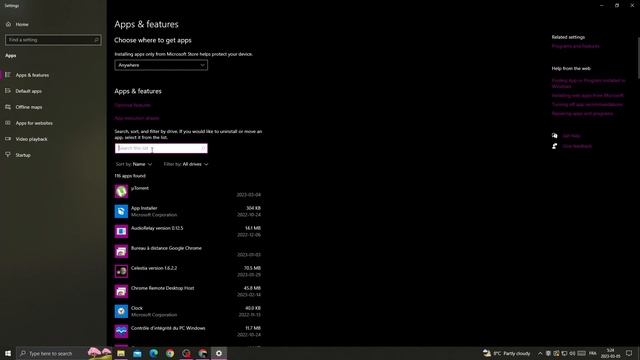
Task: Click the Bureau à distance Google Chrome icon
Action: [121, 251]
